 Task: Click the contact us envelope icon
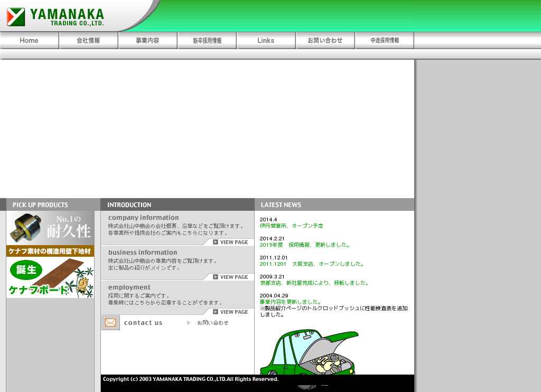point(110,323)
